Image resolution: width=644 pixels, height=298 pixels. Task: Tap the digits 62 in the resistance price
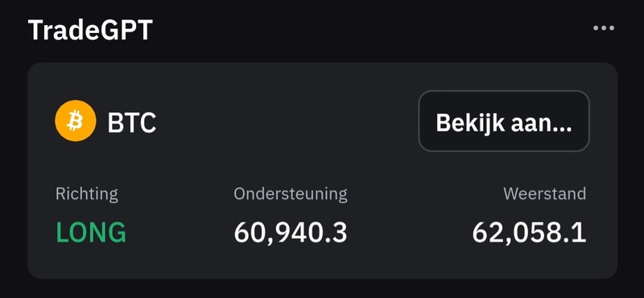point(489,233)
